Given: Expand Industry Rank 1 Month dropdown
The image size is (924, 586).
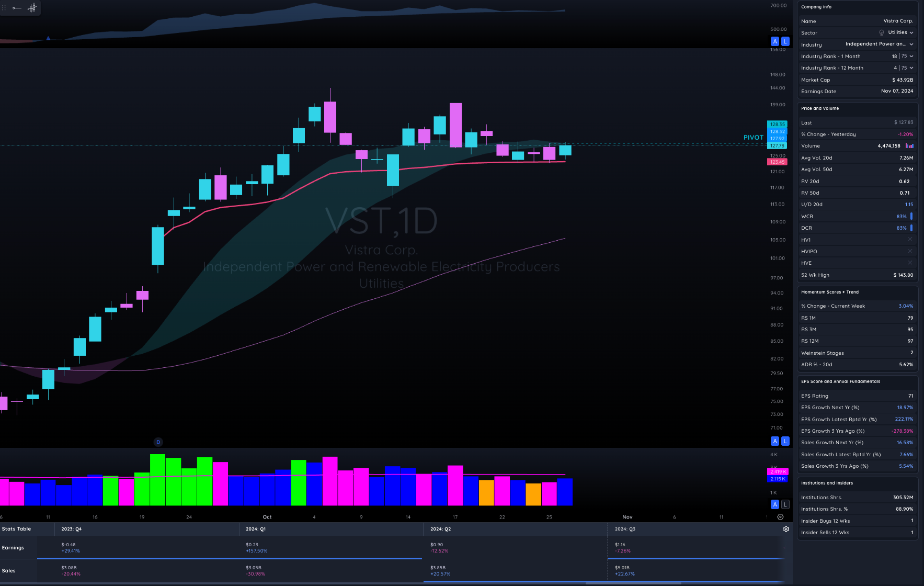Looking at the screenshot, I should 911,56.
